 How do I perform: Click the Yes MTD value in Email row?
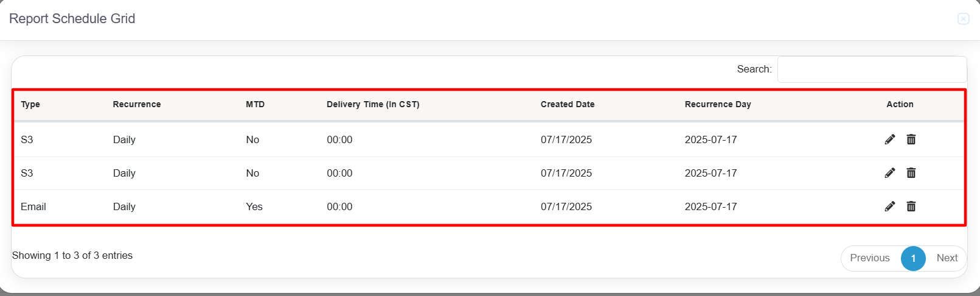254,206
